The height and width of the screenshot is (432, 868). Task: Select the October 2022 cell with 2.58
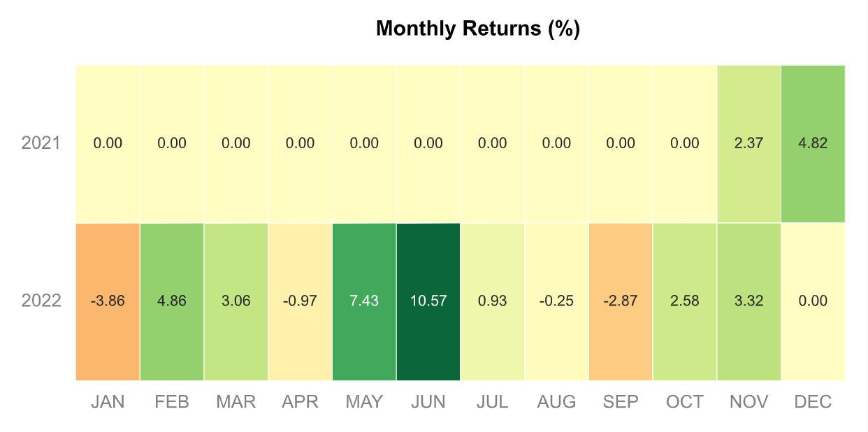point(685,302)
